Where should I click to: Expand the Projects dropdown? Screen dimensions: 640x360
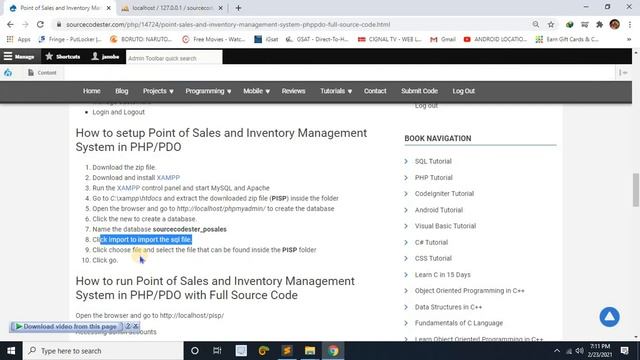tap(158, 91)
